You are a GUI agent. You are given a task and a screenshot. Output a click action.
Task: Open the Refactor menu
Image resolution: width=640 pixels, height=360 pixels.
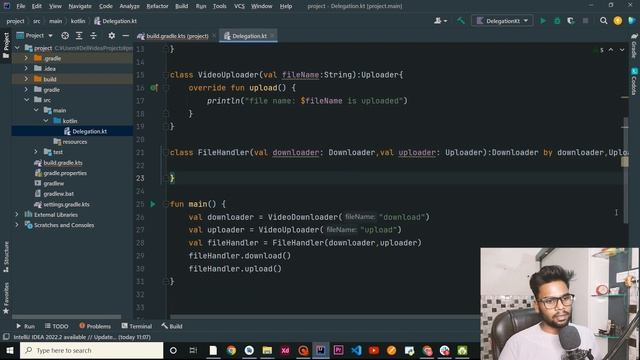pyautogui.click(x=157, y=6)
